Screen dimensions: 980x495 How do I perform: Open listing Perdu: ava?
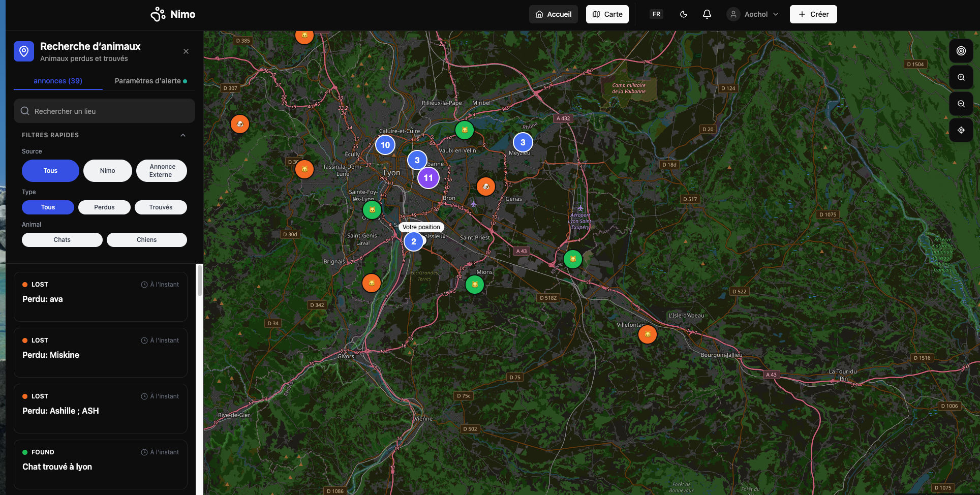click(x=101, y=297)
